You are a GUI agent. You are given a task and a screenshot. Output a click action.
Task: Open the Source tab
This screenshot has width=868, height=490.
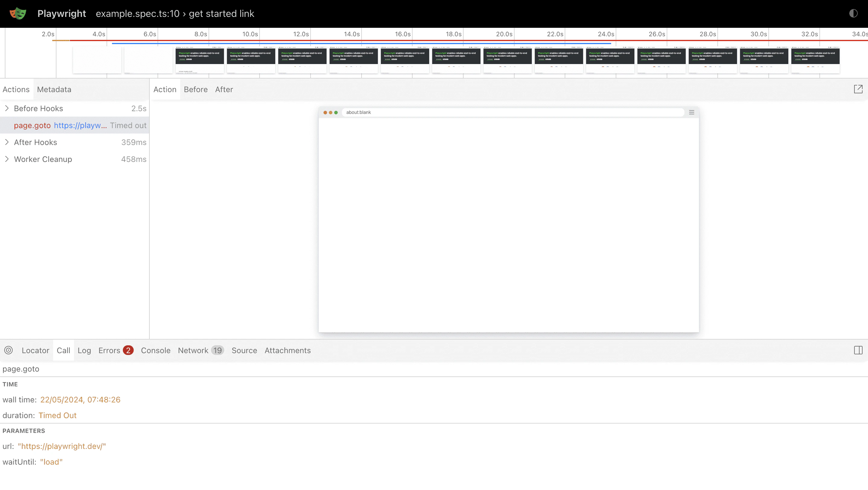coord(244,350)
